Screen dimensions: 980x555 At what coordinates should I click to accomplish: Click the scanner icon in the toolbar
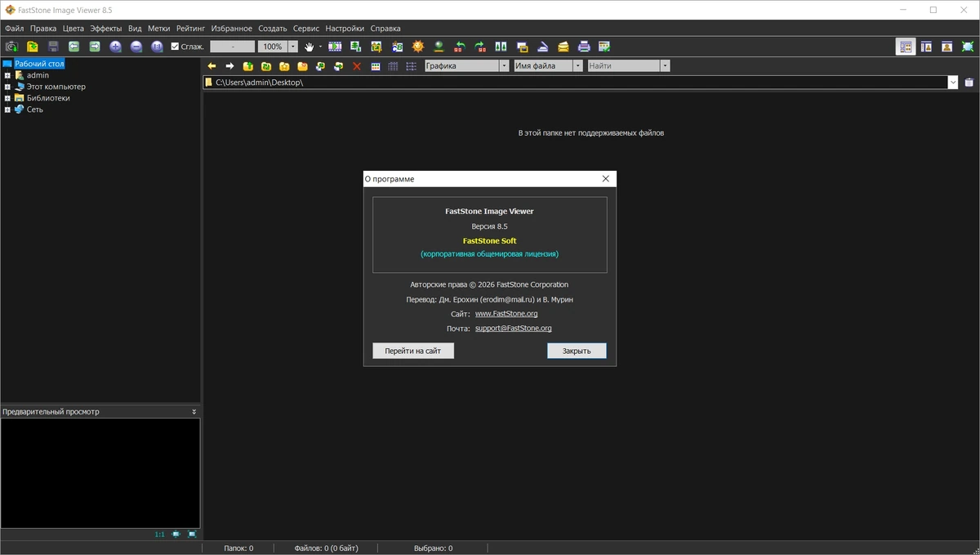(x=543, y=47)
